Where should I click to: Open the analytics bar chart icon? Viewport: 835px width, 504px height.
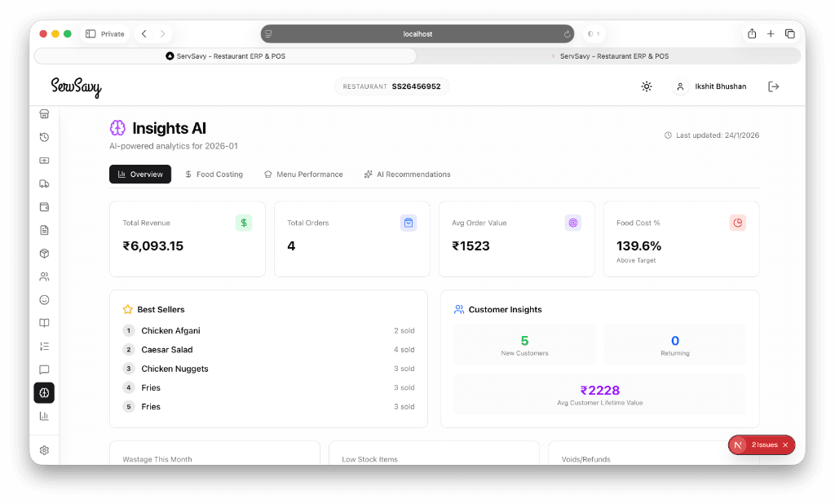(x=44, y=416)
